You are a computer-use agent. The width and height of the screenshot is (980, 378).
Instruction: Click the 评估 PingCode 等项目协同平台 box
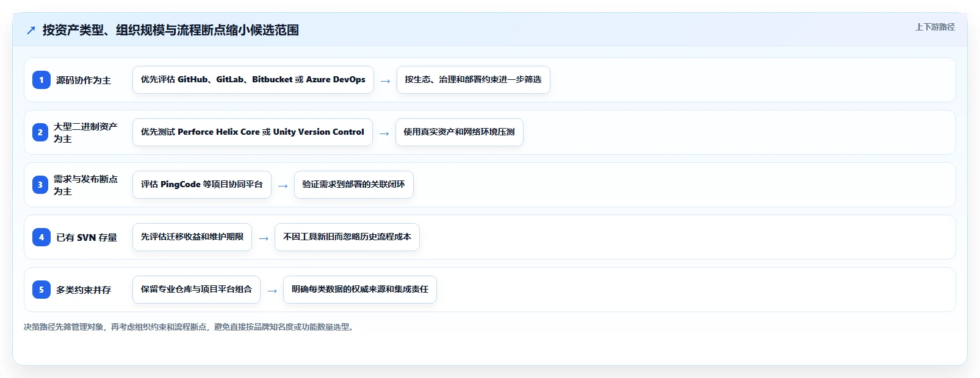click(x=202, y=185)
